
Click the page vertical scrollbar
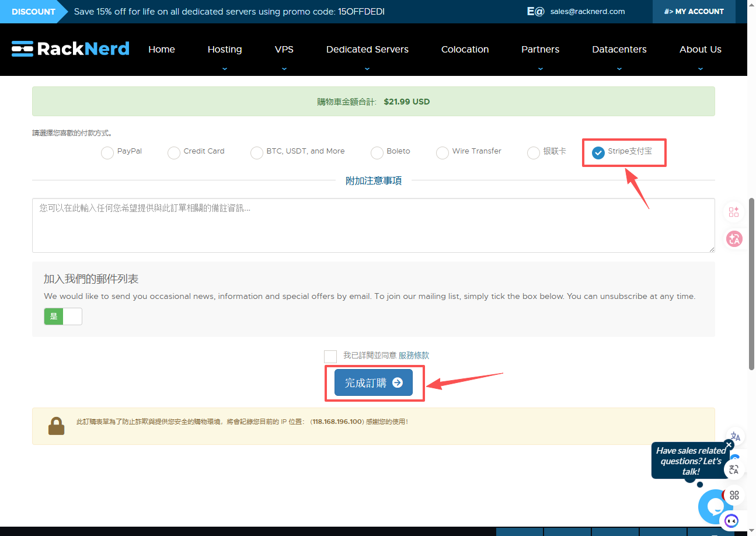pos(751,283)
